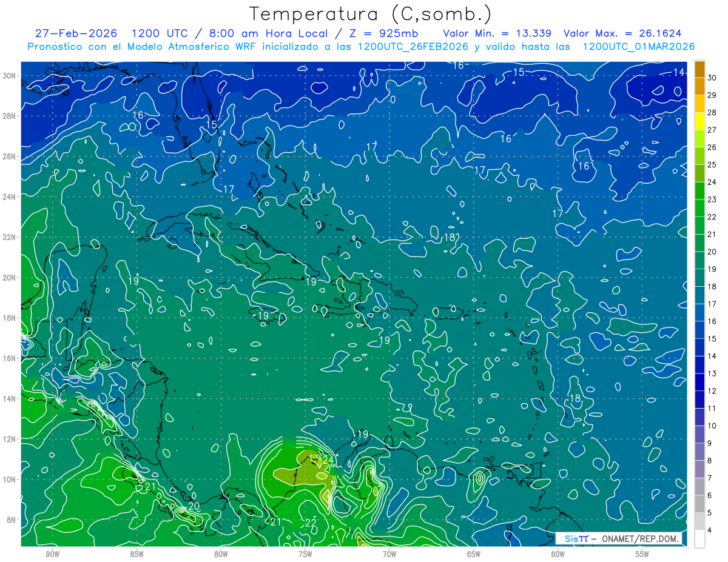728x562 pixels.
Task: Click the 65W longitude axis label
Action: (474, 554)
